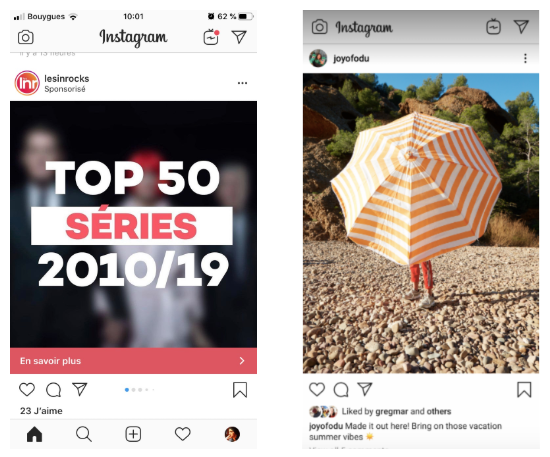Tap the En savoir plus banner
The image size is (550, 457).
tap(133, 361)
